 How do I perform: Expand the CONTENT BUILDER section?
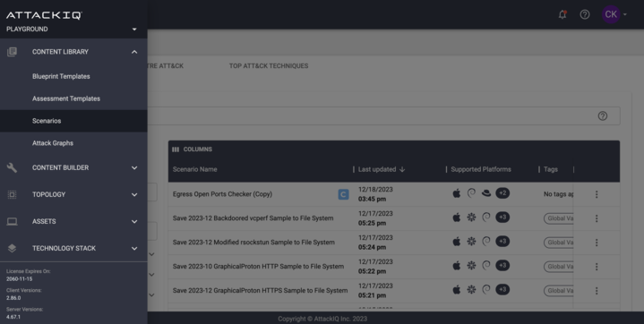pyautogui.click(x=134, y=167)
